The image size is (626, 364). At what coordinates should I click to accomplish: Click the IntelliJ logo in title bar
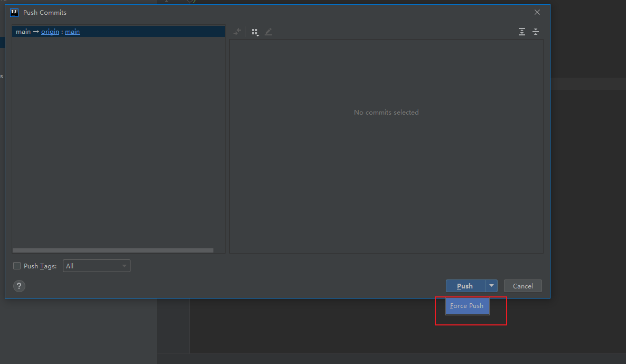coord(14,12)
